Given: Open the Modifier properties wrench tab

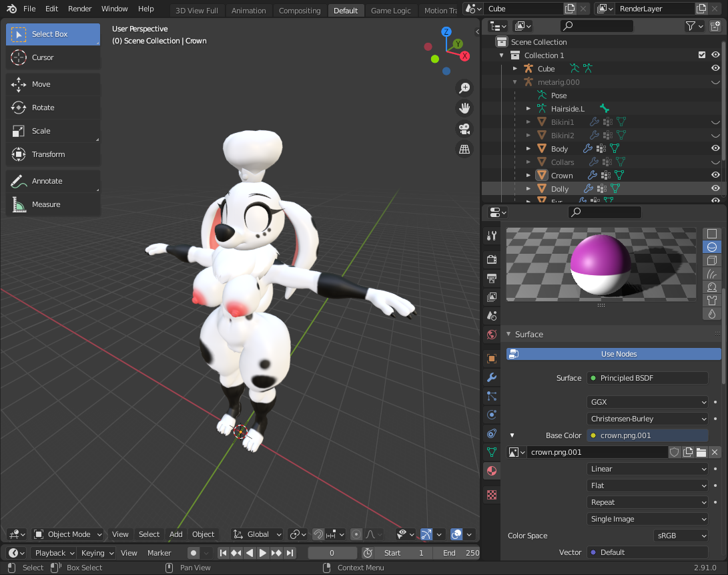Looking at the screenshot, I should pyautogui.click(x=492, y=377).
